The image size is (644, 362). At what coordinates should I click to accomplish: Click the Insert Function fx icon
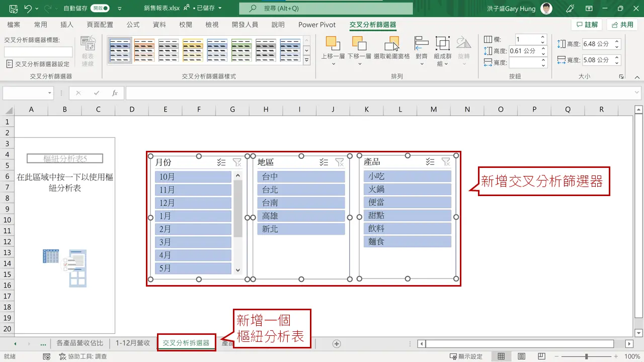pyautogui.click(x=115, y=93)
